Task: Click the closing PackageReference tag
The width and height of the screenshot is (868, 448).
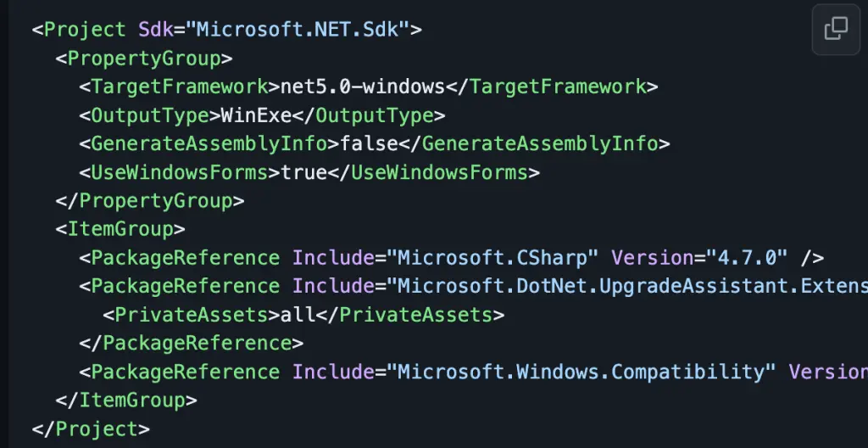Action: (192, 343)
